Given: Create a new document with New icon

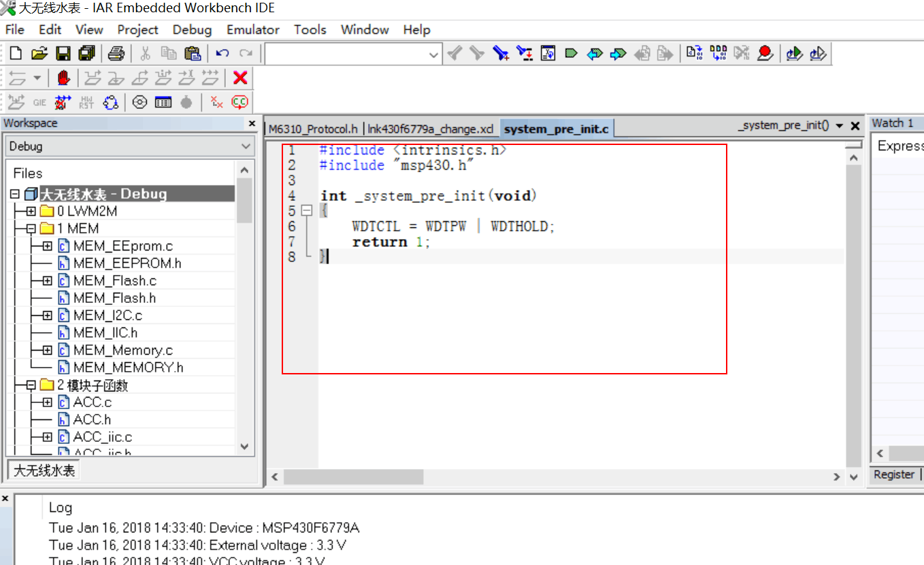Looking at the screenshot, I should [x=15, y=53].
